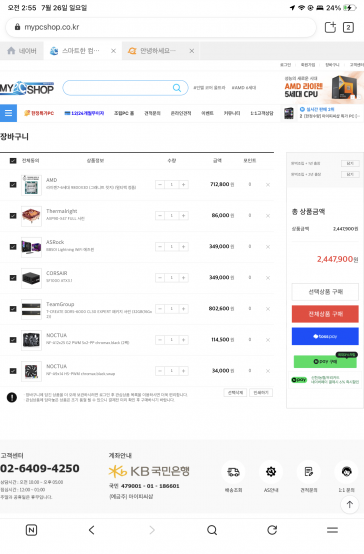
Task: Open the AMD CPU product thumbnail
Action: click(x=31, y=185)
